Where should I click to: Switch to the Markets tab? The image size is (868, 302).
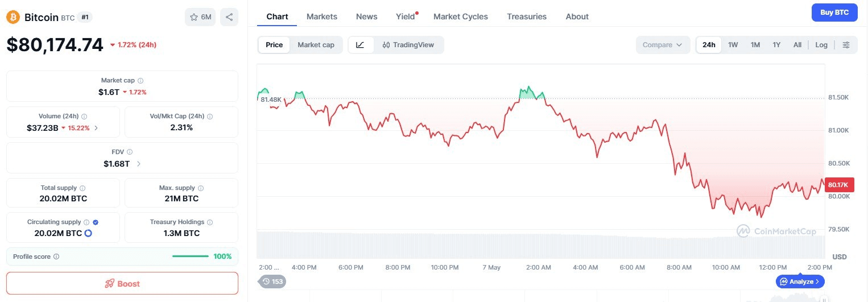322,16
